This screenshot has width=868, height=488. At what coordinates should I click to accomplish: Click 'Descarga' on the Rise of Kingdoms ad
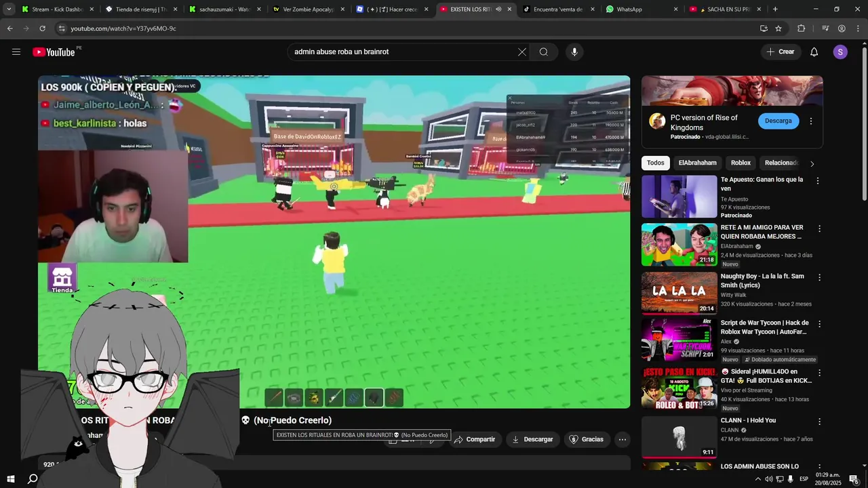point(778,121)
